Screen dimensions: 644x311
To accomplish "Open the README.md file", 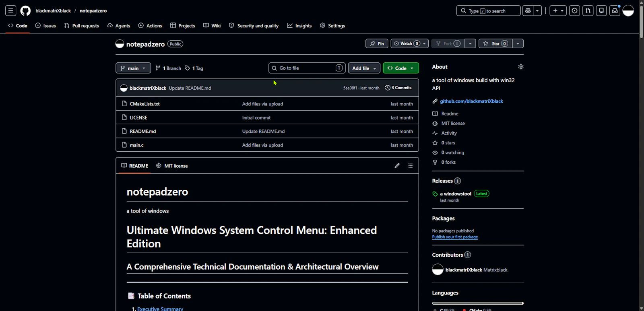I will tap(143, 132).
